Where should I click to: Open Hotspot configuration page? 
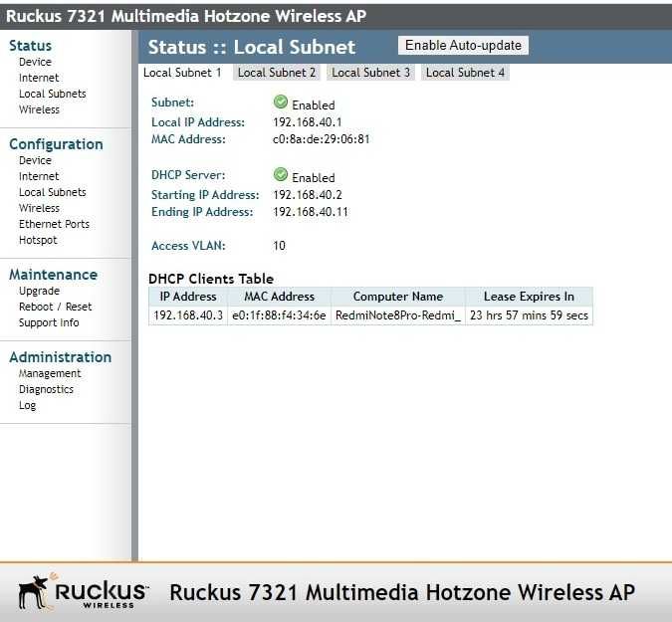click(x=38, y=240)
